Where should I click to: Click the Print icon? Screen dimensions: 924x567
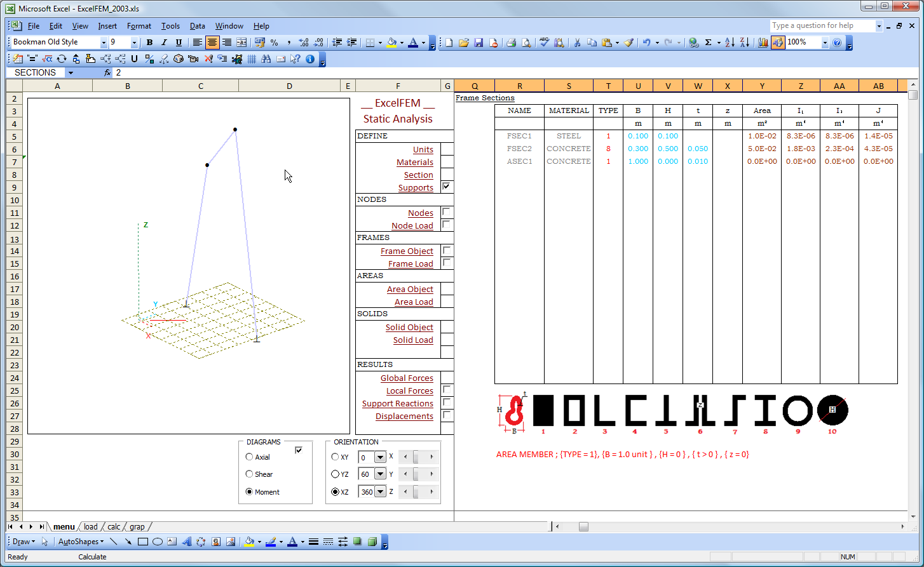coord(511,43)
